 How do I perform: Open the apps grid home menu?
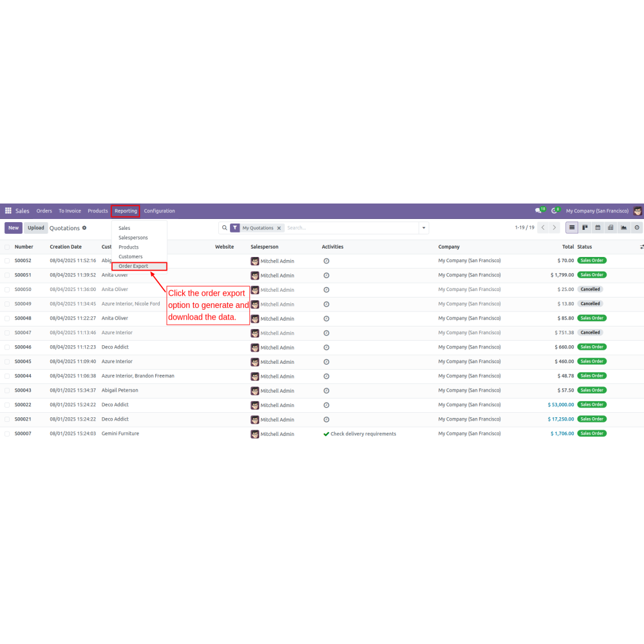tap(8, 211)
